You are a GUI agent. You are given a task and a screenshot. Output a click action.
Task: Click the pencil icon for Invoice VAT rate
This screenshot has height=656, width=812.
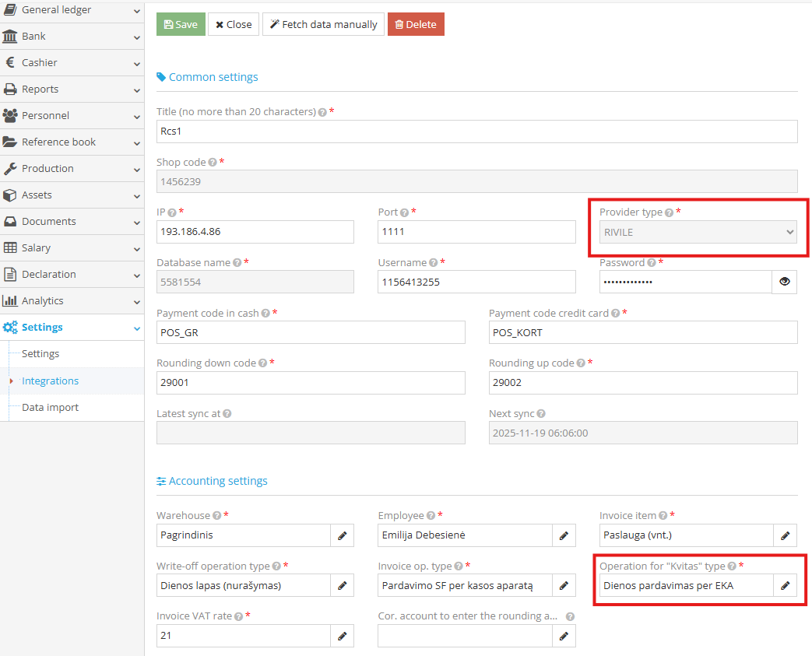(343, 636)
